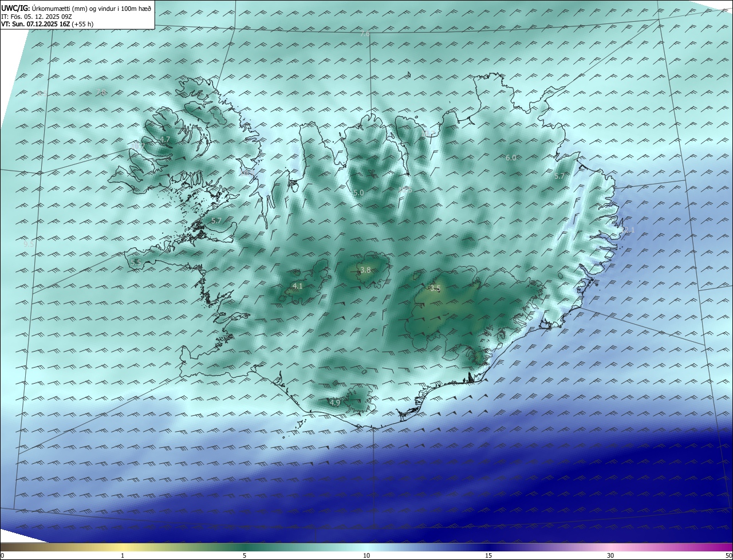Click the 9.5 value label over the sea
The image size is (733, 560).
coord(28,243)
